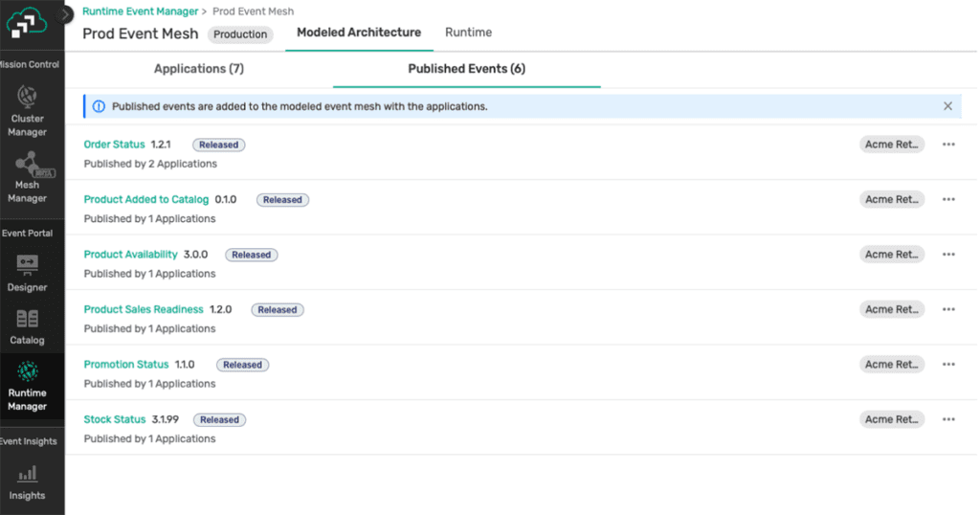Image resolution: width=980 pixels, height=515 pixels.
Task: Navigate to Runtime Event Manager breadcrumb
Action: click(x=141, y=11)
